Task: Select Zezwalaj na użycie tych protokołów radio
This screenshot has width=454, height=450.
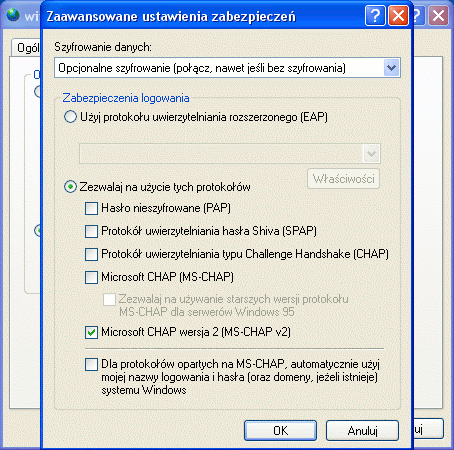Action: coord(70,187)
